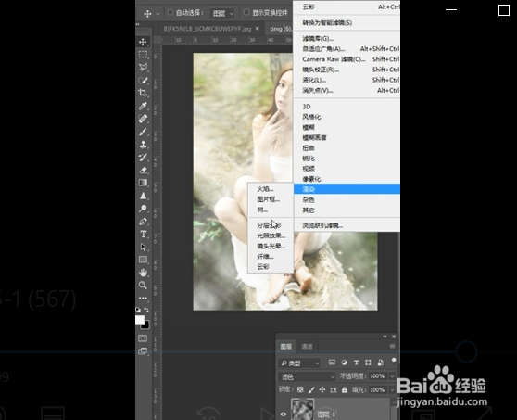
Task: Open the Edit Toolbar three-dots button
Action: 143,298
